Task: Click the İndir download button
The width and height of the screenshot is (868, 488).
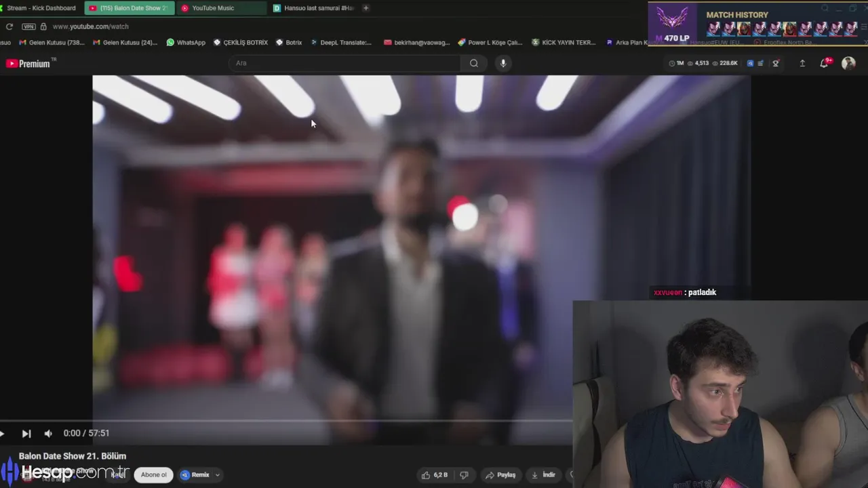Action: (x=544, y=475)
